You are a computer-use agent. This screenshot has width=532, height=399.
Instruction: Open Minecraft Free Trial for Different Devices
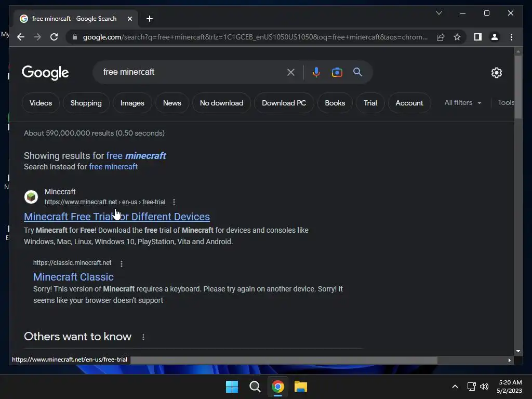coord(117,217)
